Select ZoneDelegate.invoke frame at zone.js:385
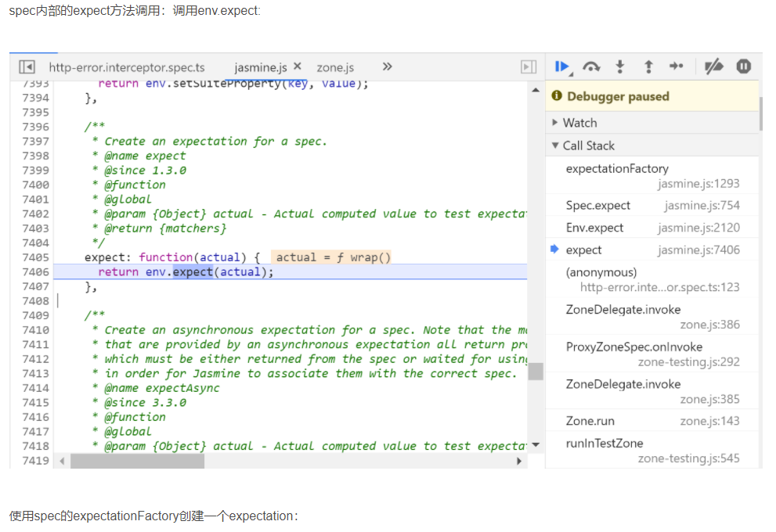776x532 pixels. [x=652, y=391]
